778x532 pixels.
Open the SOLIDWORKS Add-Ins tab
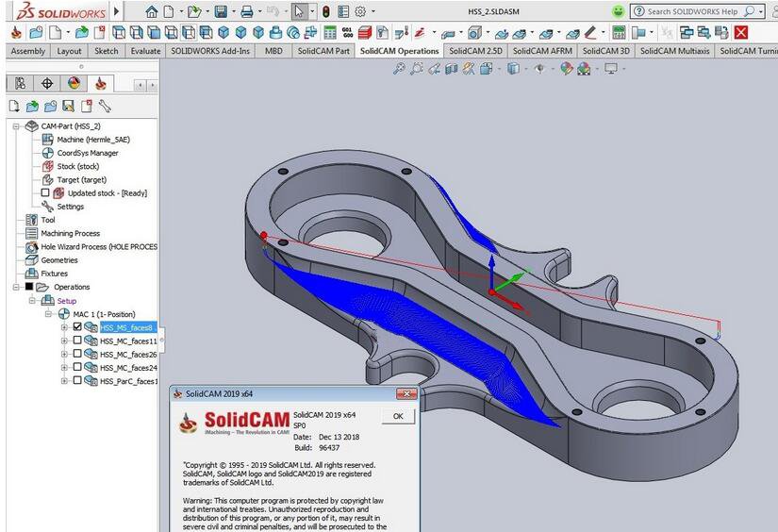pyautogui.click(x=210, y=51)
